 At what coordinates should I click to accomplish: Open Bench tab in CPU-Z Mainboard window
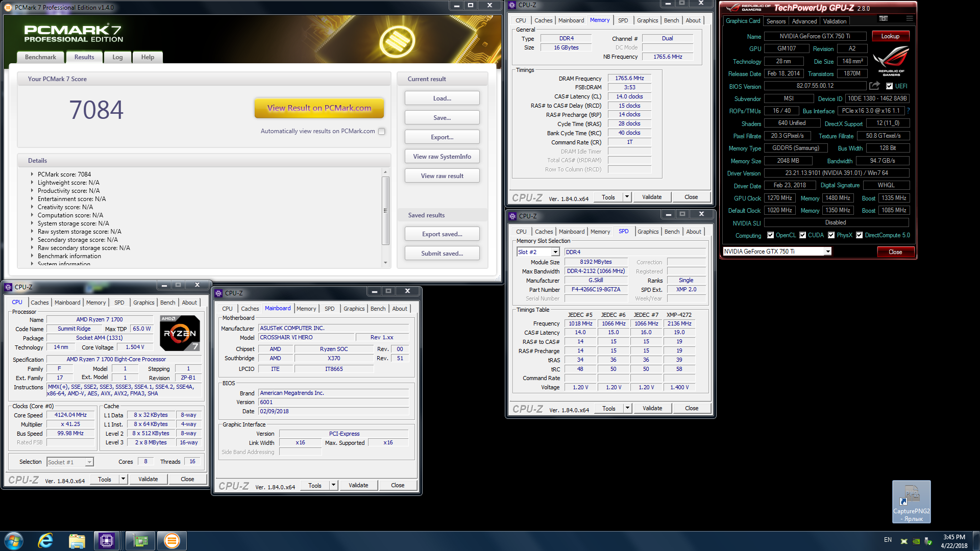[378, 309]
